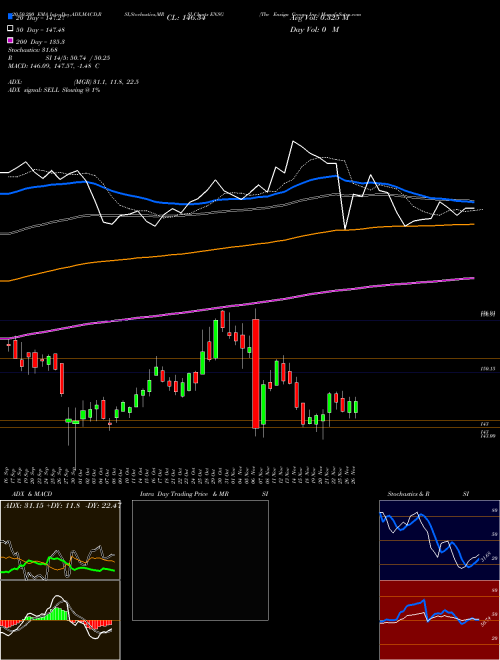Click the white 50 Day legend swatch
The height and width of the screenshot is (660, 500).
click(x=10, y=29)
